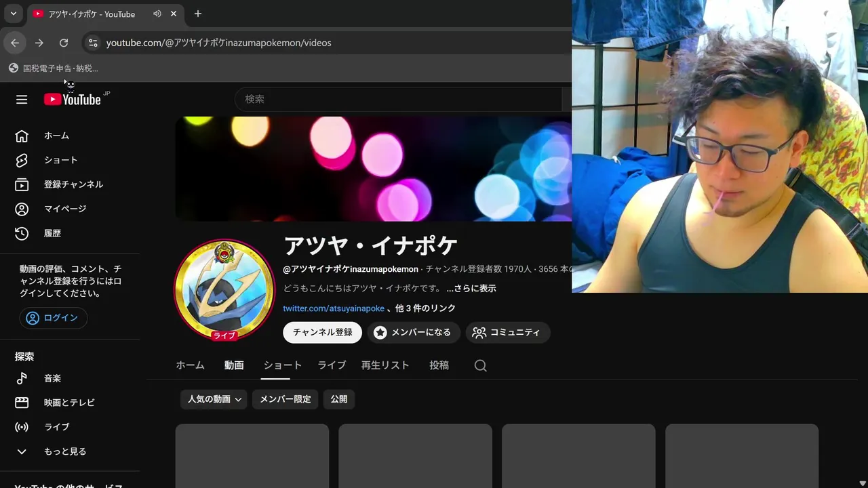868x488 pixels.
Task: Open 履歴 history in the sidebar
Action: 70,233
